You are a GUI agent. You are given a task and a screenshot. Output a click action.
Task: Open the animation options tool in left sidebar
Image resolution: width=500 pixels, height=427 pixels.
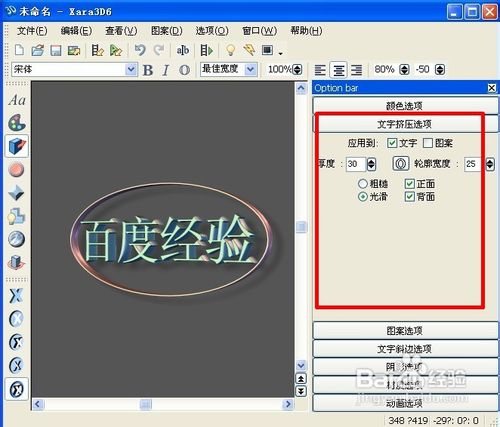(16, 262)
